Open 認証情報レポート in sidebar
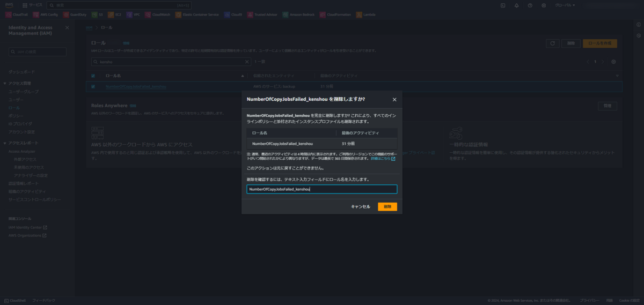The width and height of the screenshot is (644, 305). click(23, 183)
